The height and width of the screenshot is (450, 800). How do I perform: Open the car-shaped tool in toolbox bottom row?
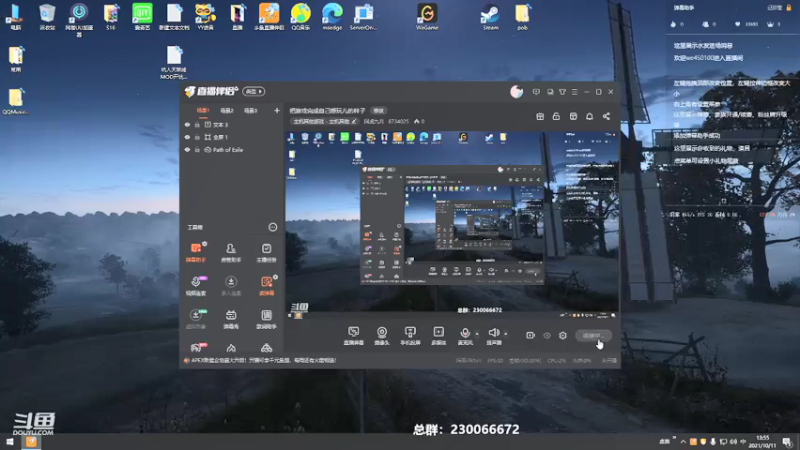(266, 348)
